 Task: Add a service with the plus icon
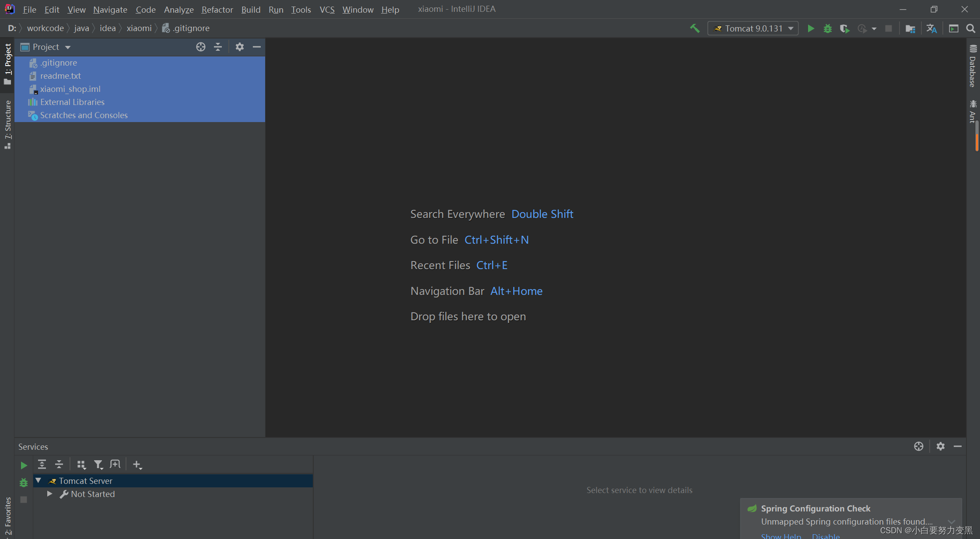[137, 465]
